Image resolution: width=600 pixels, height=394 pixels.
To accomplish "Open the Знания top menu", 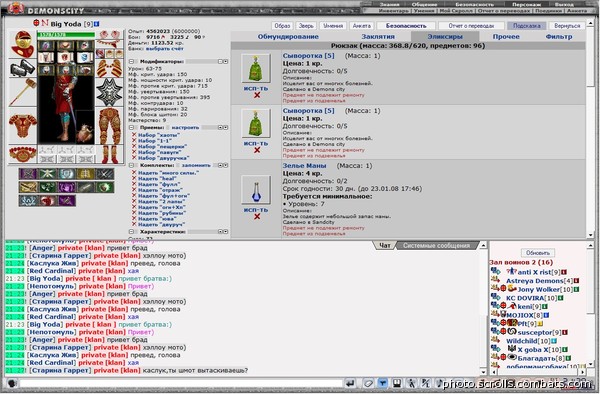I will pos(390,4).
